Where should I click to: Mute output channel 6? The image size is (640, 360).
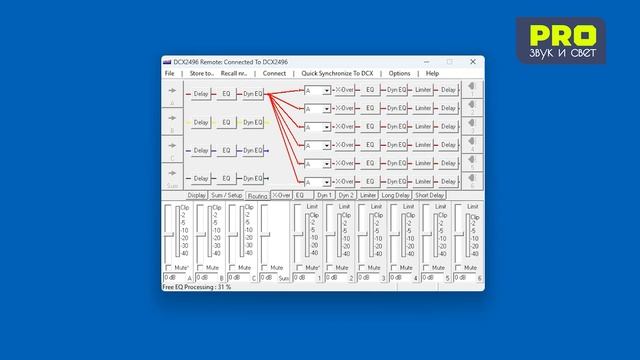tap(458, 267)
